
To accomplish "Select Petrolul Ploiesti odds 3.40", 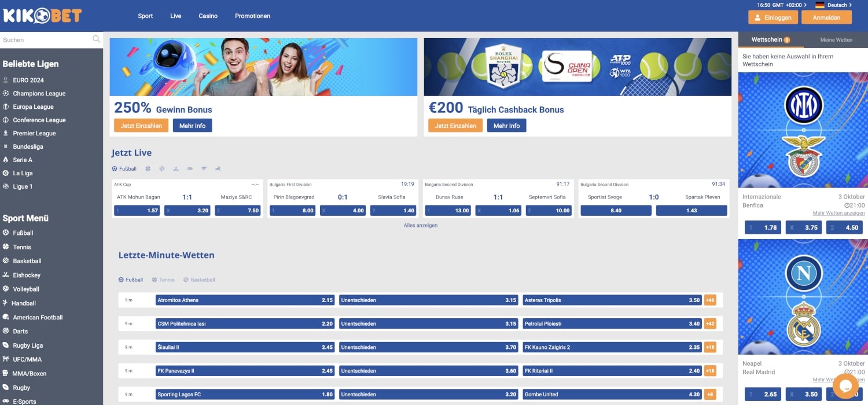I will pyautogui.click(x=612, y=324).
